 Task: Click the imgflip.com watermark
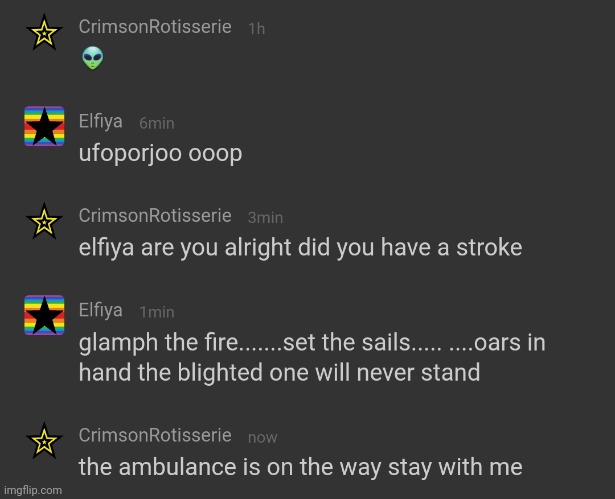(x=33, y=490)
